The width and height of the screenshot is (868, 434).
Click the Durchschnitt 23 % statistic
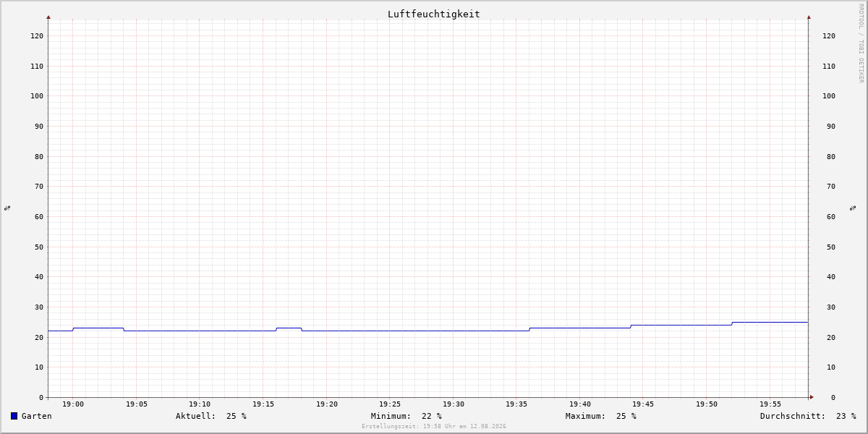(x=808, y=416)
